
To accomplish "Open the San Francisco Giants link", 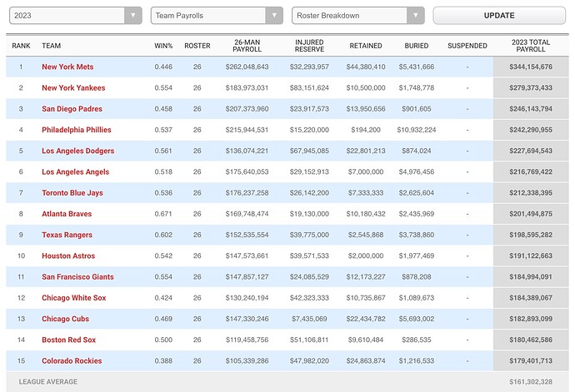I will pyautogui.click(x=77, y=277).
